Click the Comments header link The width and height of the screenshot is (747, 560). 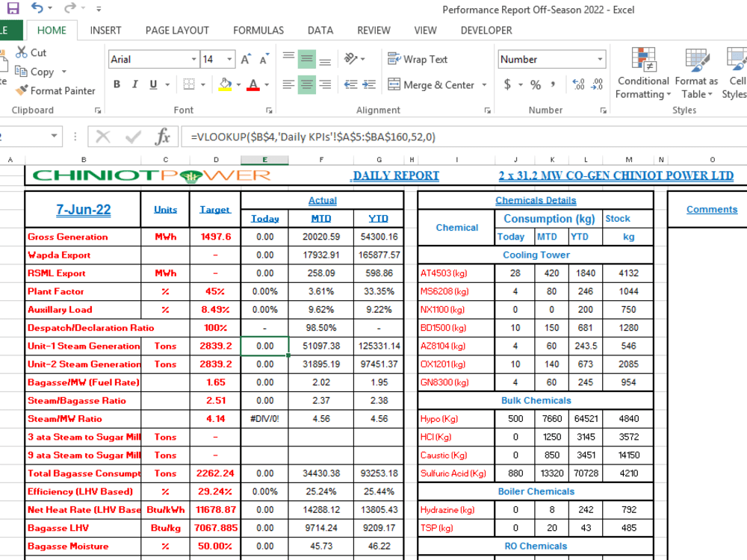[712, 209]
